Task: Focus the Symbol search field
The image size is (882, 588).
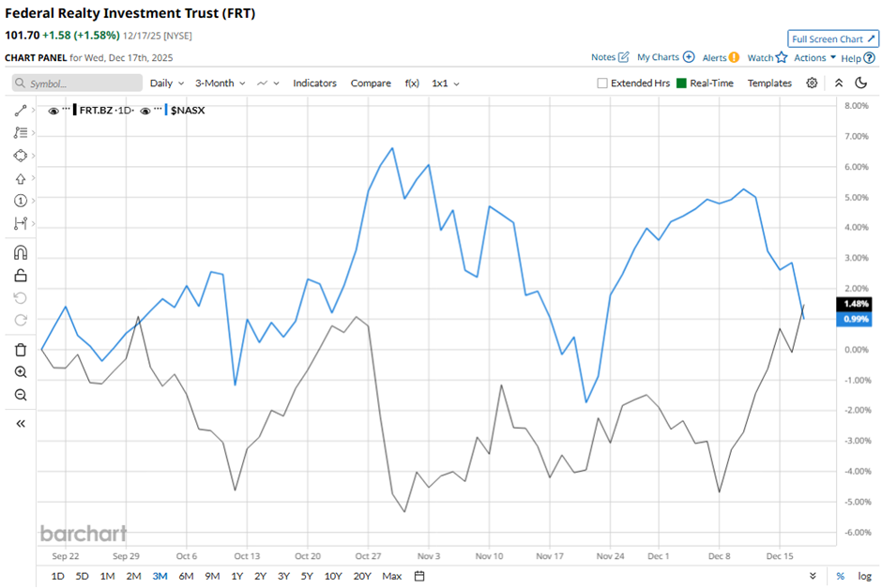Action: coord(77,83)
